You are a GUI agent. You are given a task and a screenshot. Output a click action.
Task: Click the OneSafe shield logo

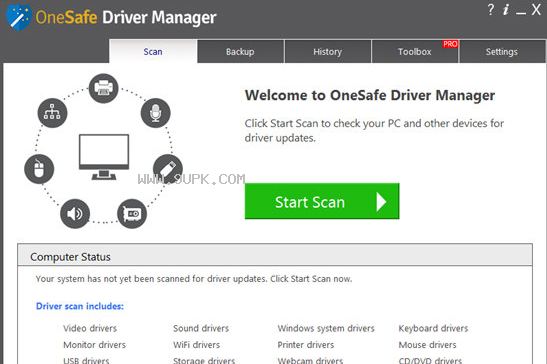tap(19, 17)
